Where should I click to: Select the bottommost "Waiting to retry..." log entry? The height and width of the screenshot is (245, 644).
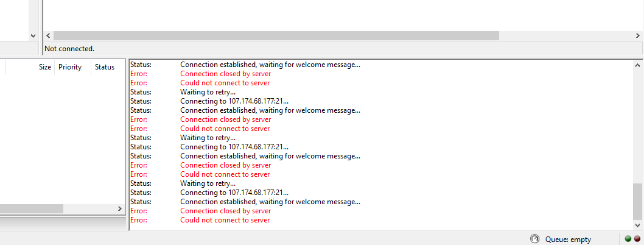coord(208,183)
